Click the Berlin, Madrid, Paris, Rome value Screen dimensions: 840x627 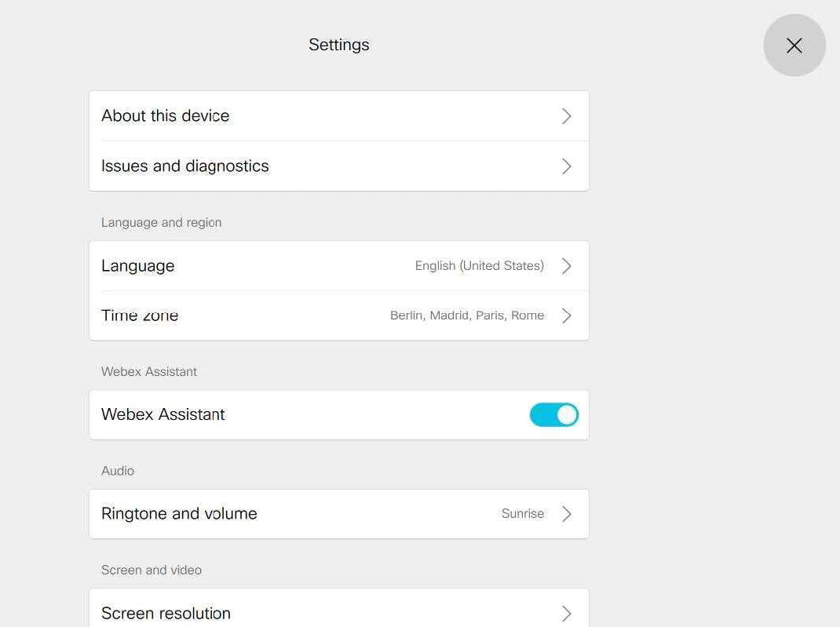pos(467,315)
